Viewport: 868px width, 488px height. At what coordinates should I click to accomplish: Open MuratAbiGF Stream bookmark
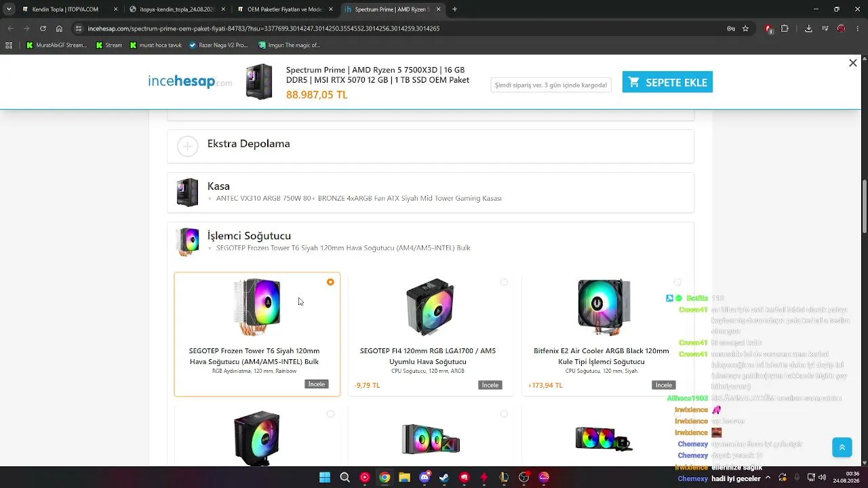tap(56, 45)
